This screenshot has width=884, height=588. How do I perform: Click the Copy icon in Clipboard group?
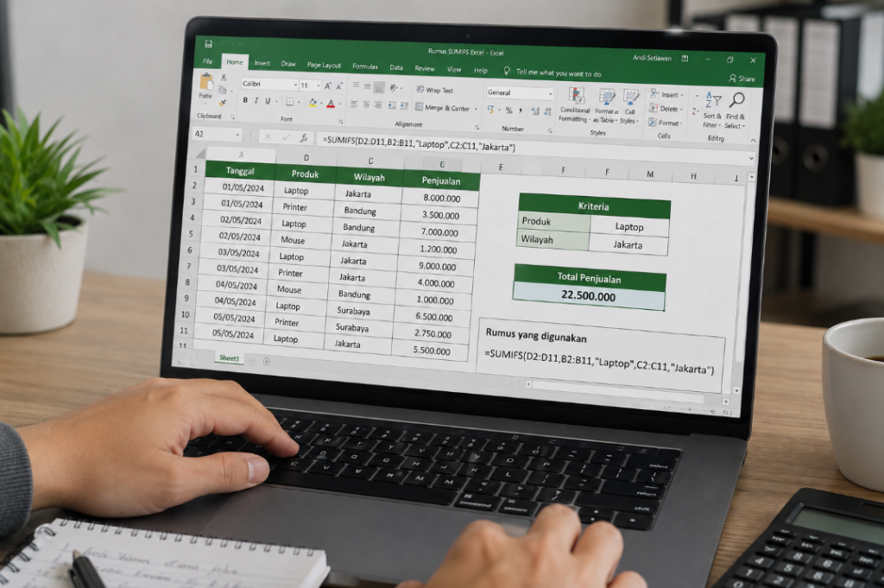pos(223,90)
